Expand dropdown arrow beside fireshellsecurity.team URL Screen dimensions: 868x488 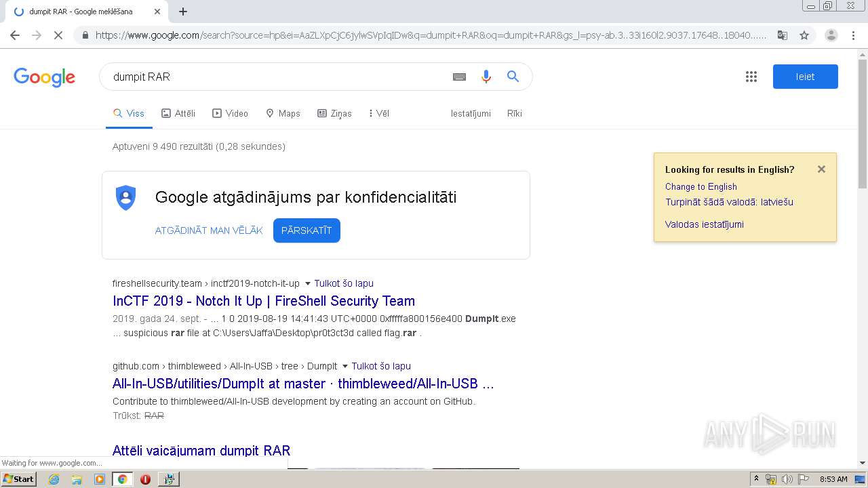point(307,283)
